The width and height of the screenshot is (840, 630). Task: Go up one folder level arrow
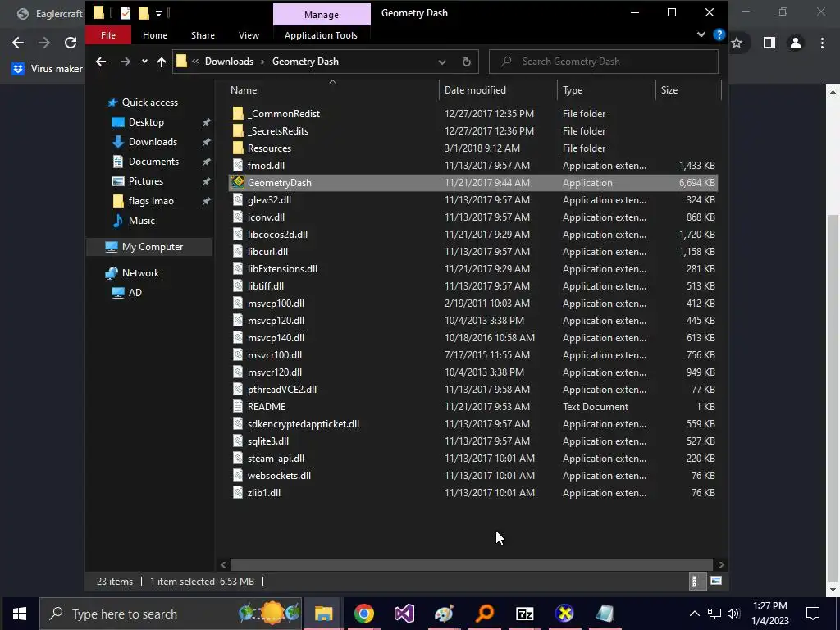[162, 62]
